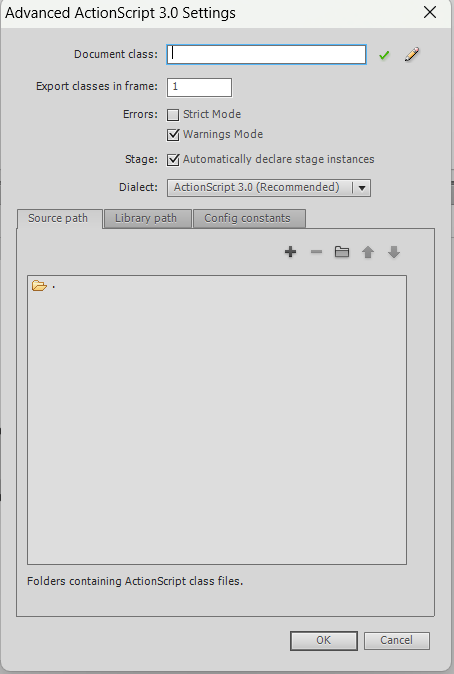Move path down with the down arrow
454x674 pixels.
pyautogui.click(x=394, y=252)
